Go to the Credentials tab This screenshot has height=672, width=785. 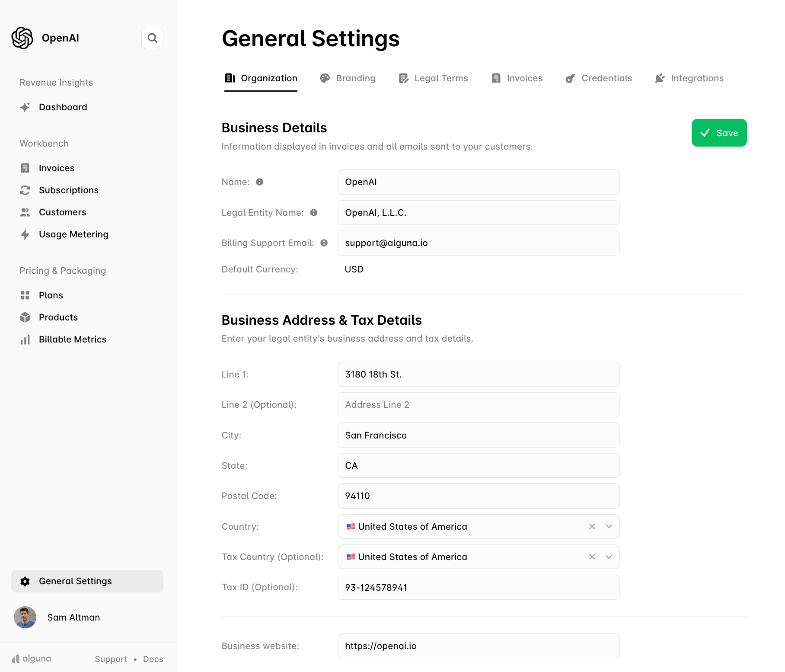coord(599,78)
